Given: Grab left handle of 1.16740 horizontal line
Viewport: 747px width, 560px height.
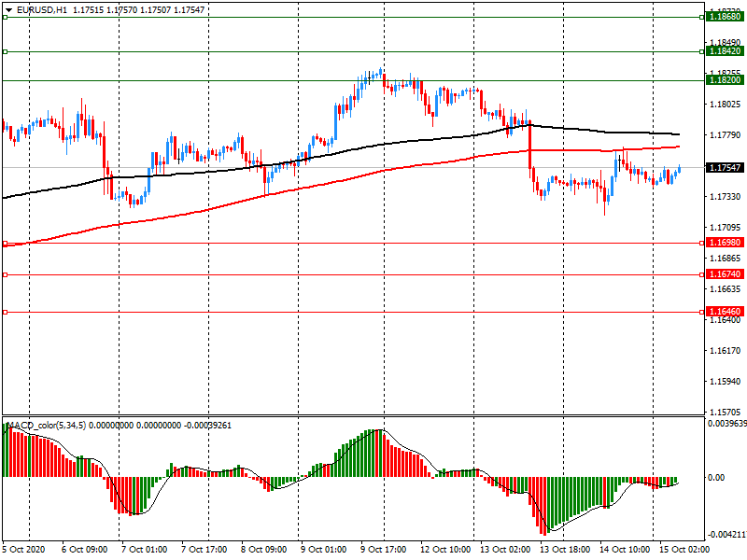Looking at the screenshot, I should [x=6, y=274].
